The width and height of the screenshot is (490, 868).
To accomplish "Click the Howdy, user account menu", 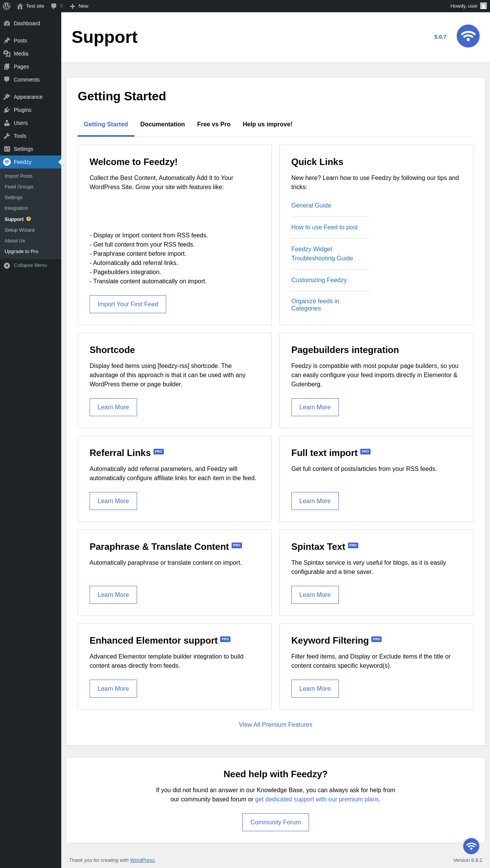I will pos(469,6).
